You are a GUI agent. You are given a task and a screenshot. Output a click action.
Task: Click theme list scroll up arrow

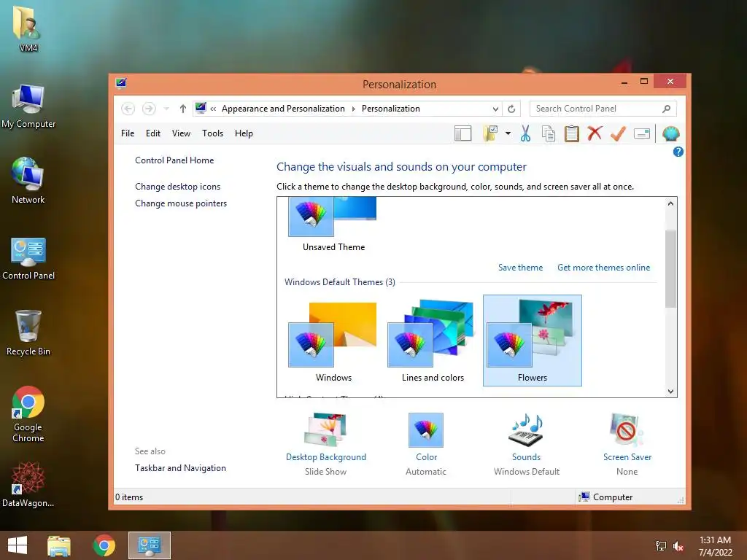coord(671,204)
